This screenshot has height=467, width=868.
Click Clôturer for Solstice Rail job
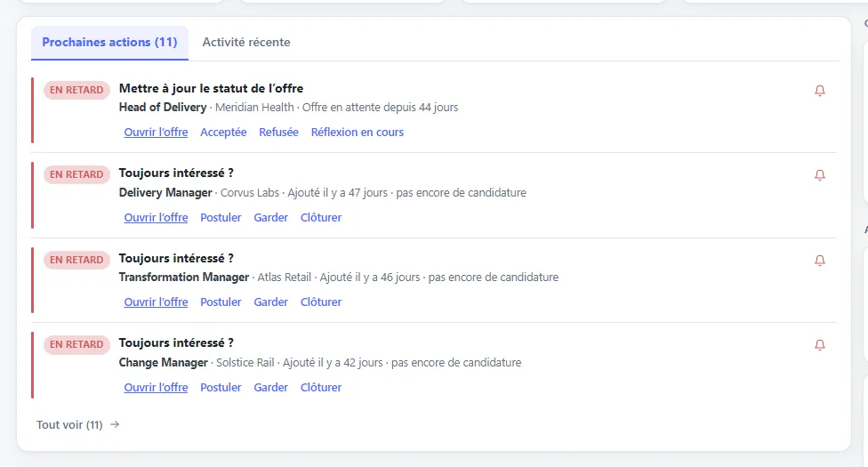coord(321,388)
